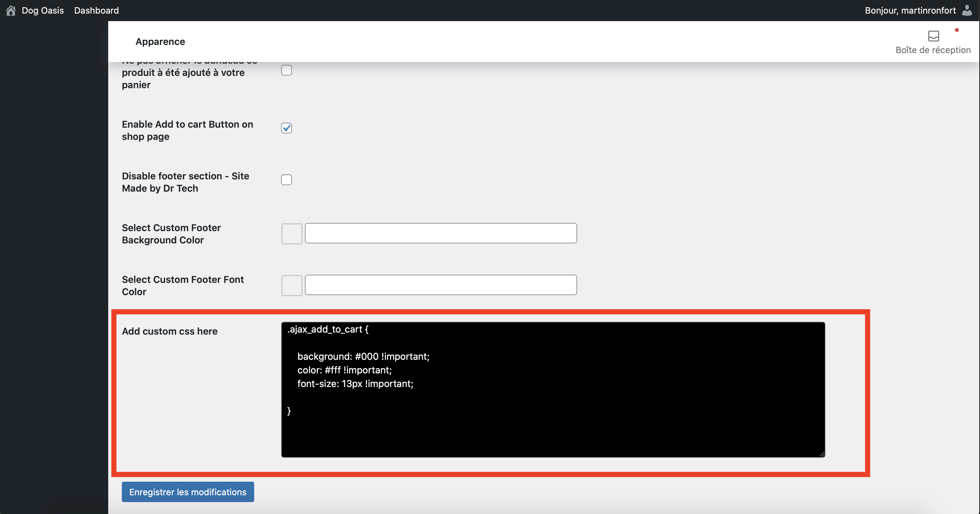Open the Custom Footer Font Color swatch
The width and height of the screenshot is (980, 514).
pos(292,285)
